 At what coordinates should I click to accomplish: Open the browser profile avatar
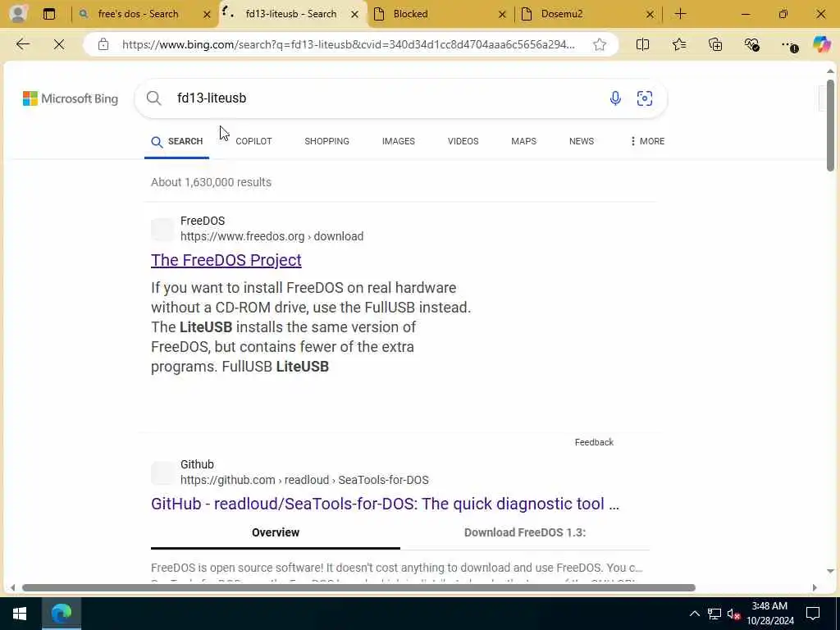pyautogui.click(x=18, y=13)
